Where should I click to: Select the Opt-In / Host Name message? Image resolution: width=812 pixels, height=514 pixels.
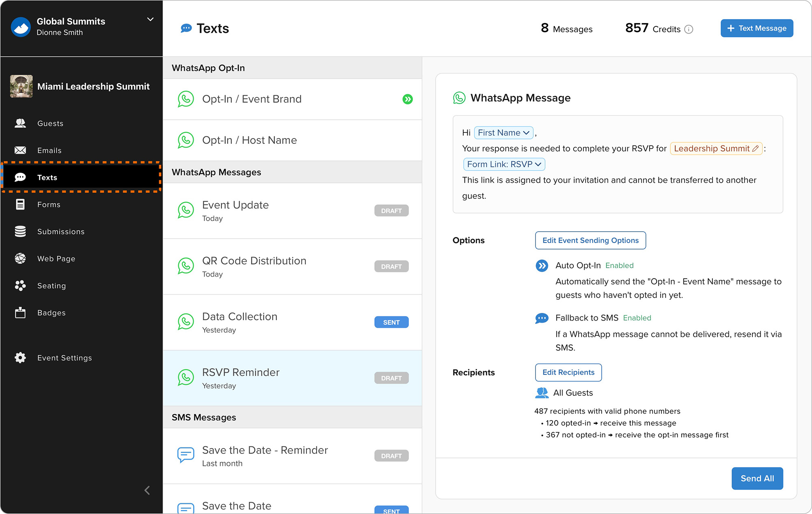tap(292, 140)
